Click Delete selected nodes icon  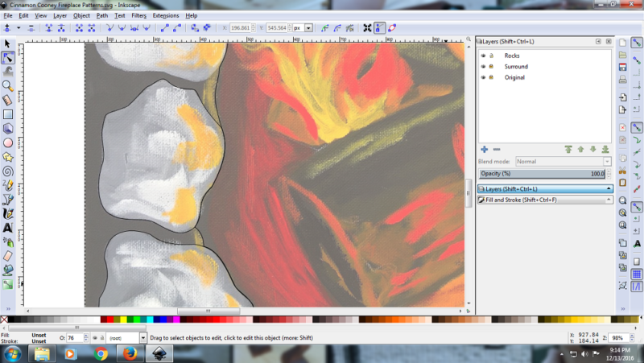[31, 28]
